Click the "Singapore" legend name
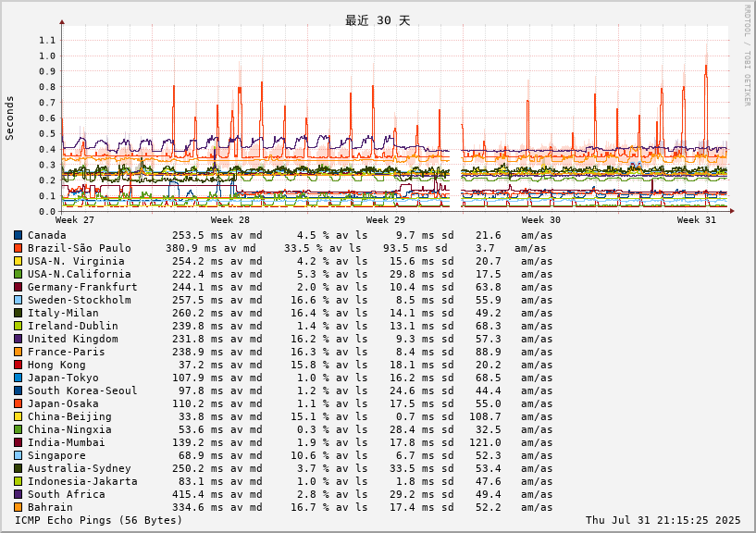Viewport: 756px width, 533px height. [56, 455]
